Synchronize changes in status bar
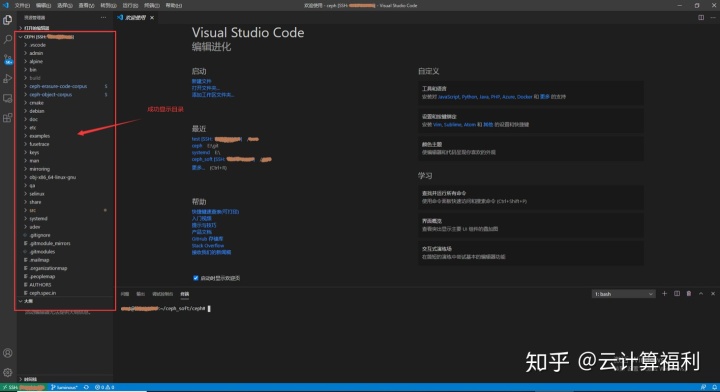The height and width of the screenshot is (392, 720). point(86,387)
